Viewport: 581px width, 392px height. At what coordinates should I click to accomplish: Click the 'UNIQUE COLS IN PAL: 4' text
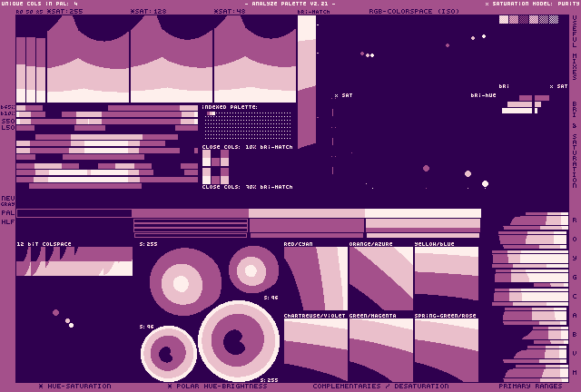click(x=40, y=4)
